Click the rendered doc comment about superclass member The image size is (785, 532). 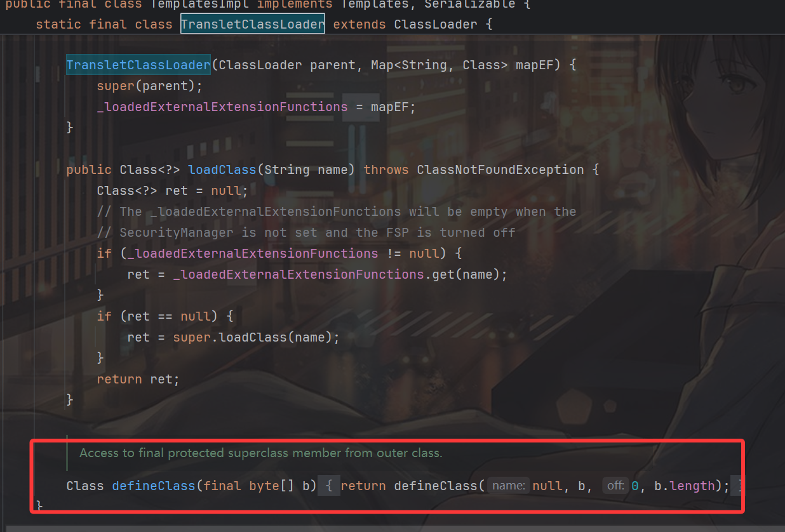pyautogui.click(x=260, y=453)
